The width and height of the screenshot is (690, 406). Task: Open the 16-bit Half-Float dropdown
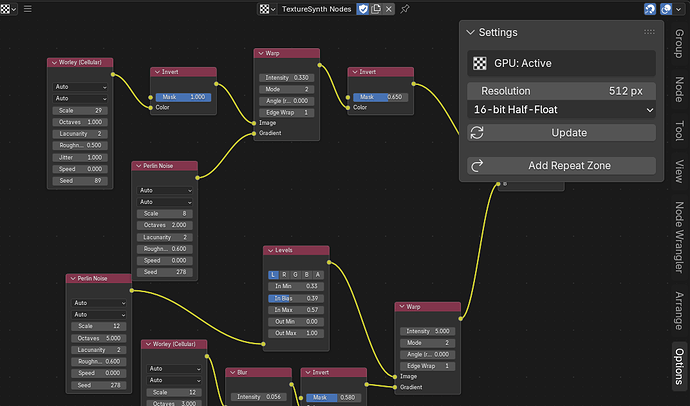click(562, 110)
